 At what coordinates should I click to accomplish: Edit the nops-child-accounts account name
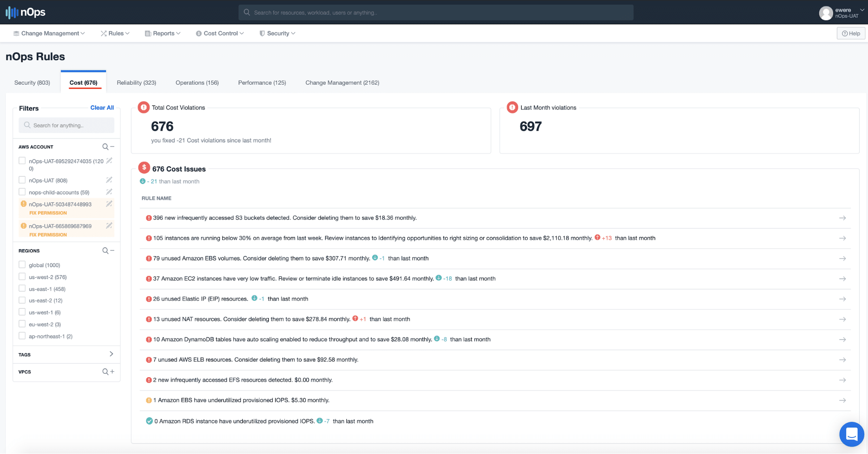[109, 192]
